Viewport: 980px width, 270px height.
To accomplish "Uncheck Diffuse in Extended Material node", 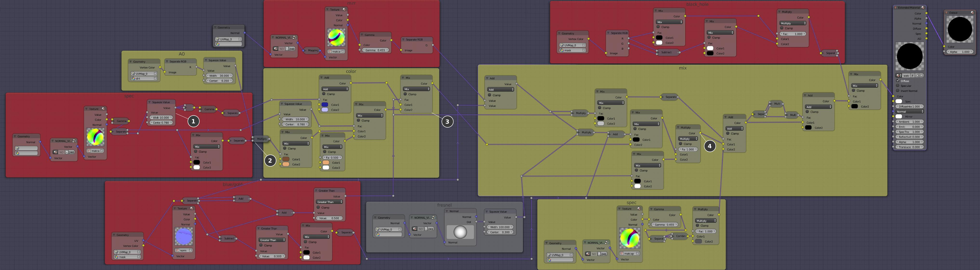I will click(898, 81).
